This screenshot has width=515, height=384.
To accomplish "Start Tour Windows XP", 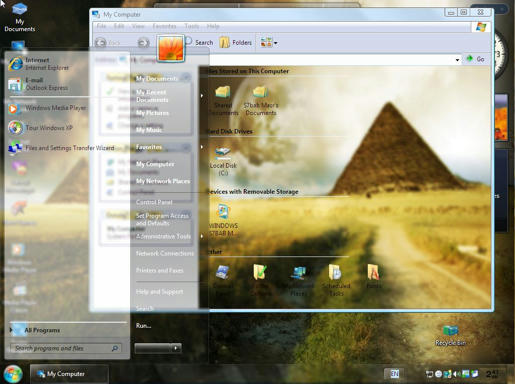I will tap(40, 128).
